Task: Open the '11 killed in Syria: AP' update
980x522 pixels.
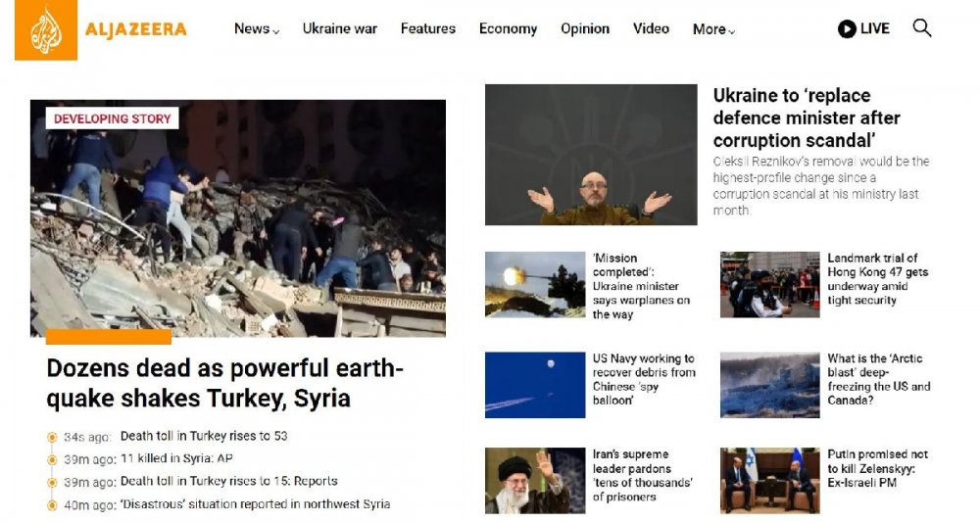Action: coord(176,458)
